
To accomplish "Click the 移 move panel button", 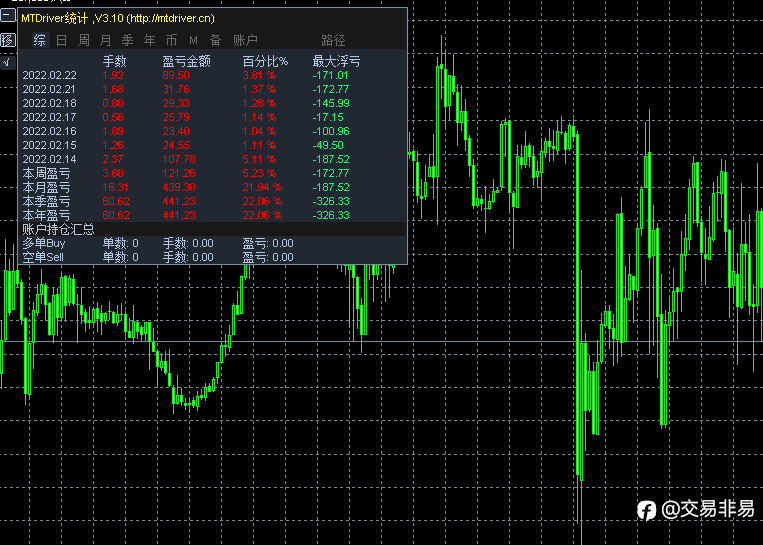I will pyautogui.click(x=8, y=40).
